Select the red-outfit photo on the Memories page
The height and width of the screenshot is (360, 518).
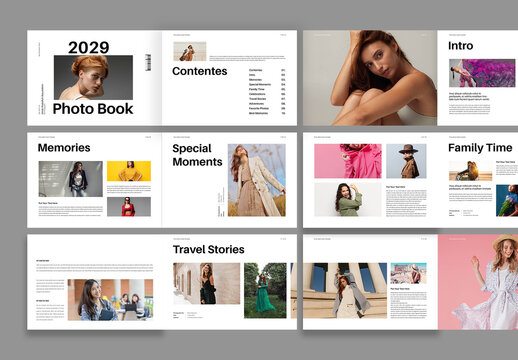(129, 207)
